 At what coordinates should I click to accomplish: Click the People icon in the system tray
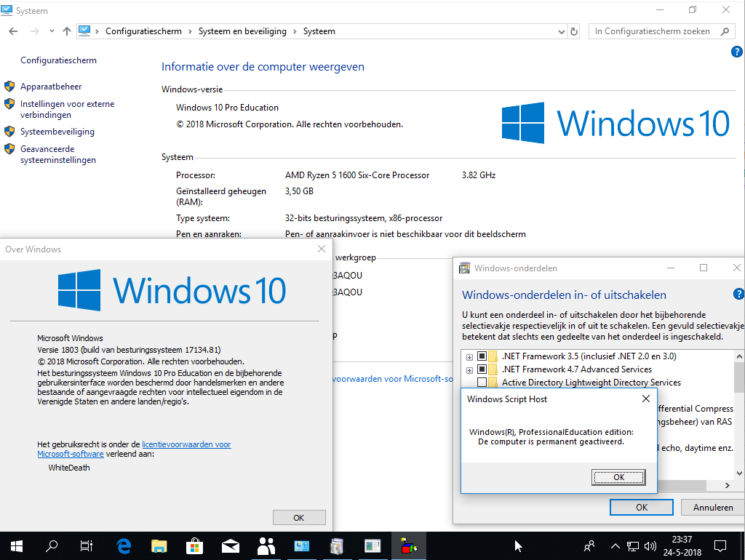[x=589, y=546]
